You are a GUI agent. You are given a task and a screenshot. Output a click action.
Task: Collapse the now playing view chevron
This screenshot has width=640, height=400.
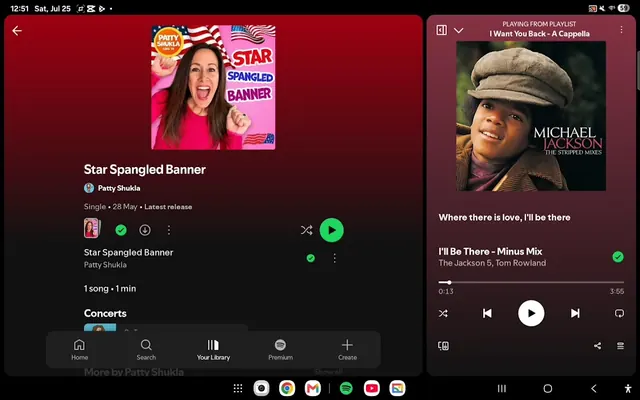pyautogui.click(x=458, y=31)
